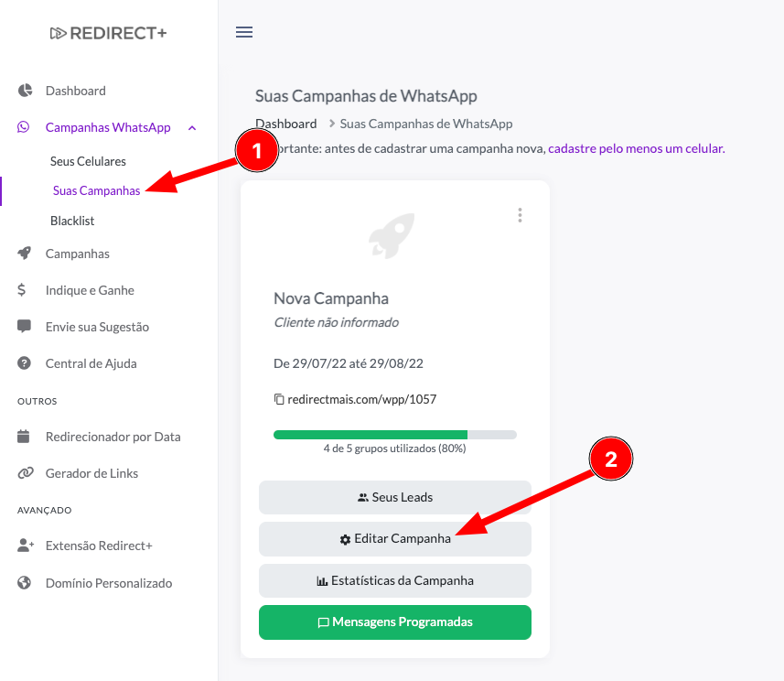Viewport: 784px width, 681px height.
Task: Select Blacklist from the sidebar submenu
Action: [72, 221]
